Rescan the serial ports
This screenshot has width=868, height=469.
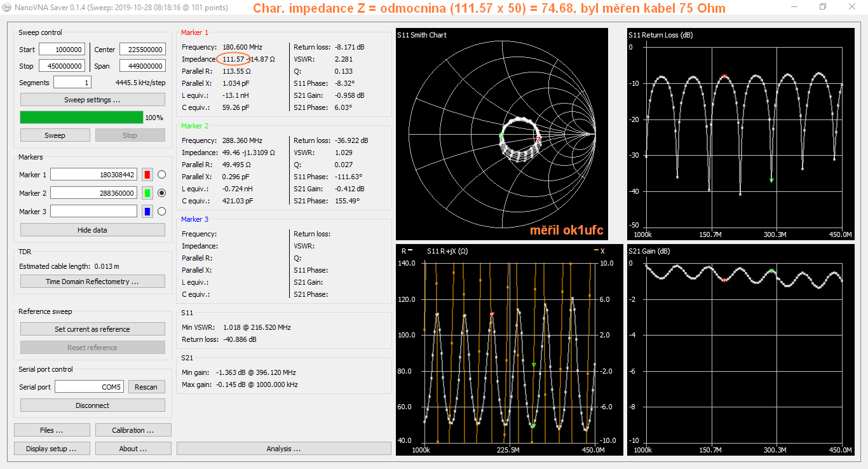pos(146,387)
